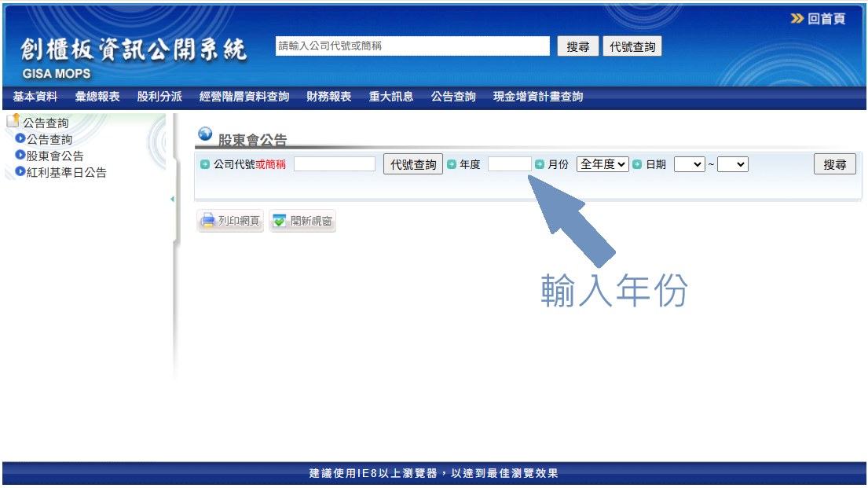This screenshot has width=868, height=488.
Task: Click the bullet icon beside sidebar 股東會公告
Action: pos(20,155)
